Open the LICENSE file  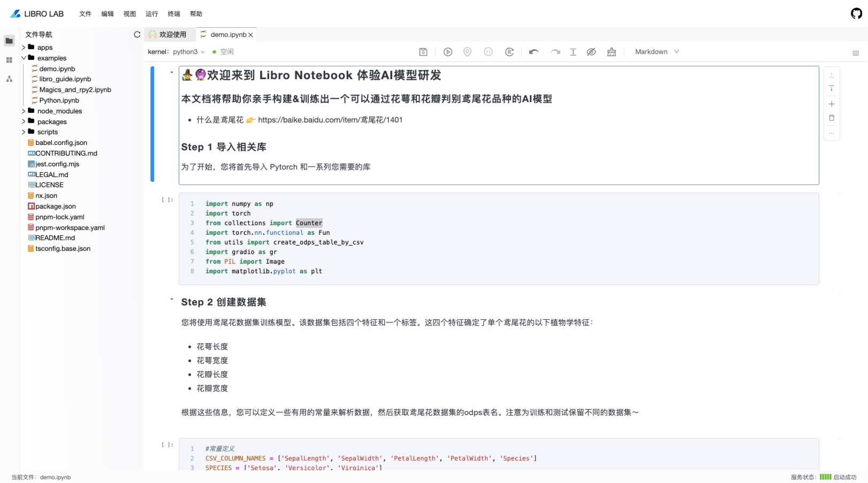click(x=49, y=185)
